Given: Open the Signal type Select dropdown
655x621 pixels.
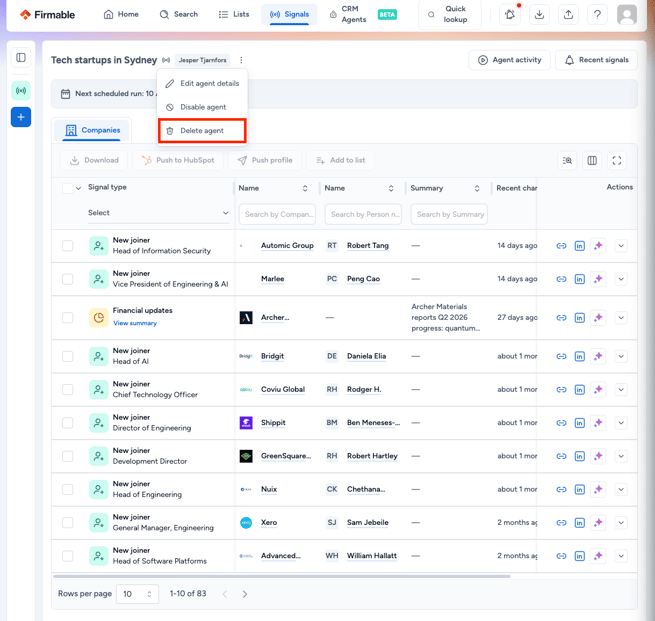Looking at the screenshot, I should click(x=158, y=213).
